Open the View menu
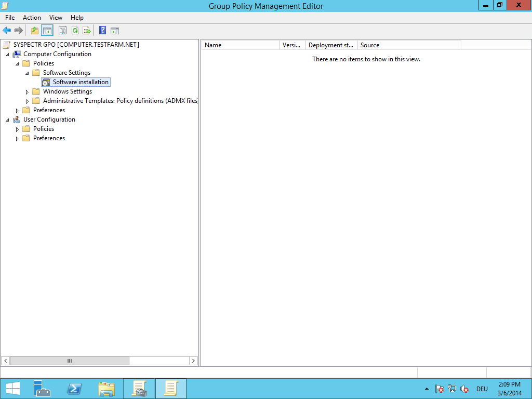The width and height of the screenshot is (532, 399). click(56, 18)
